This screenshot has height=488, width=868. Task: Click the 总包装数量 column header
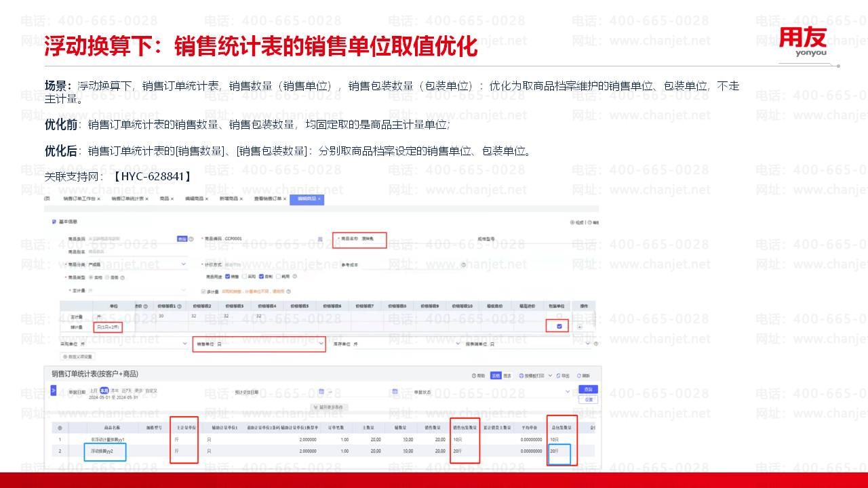(561, 428)
